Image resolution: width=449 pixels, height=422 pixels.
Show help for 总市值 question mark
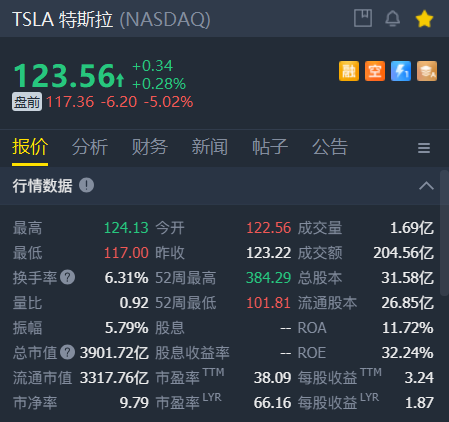pos(67,352)
